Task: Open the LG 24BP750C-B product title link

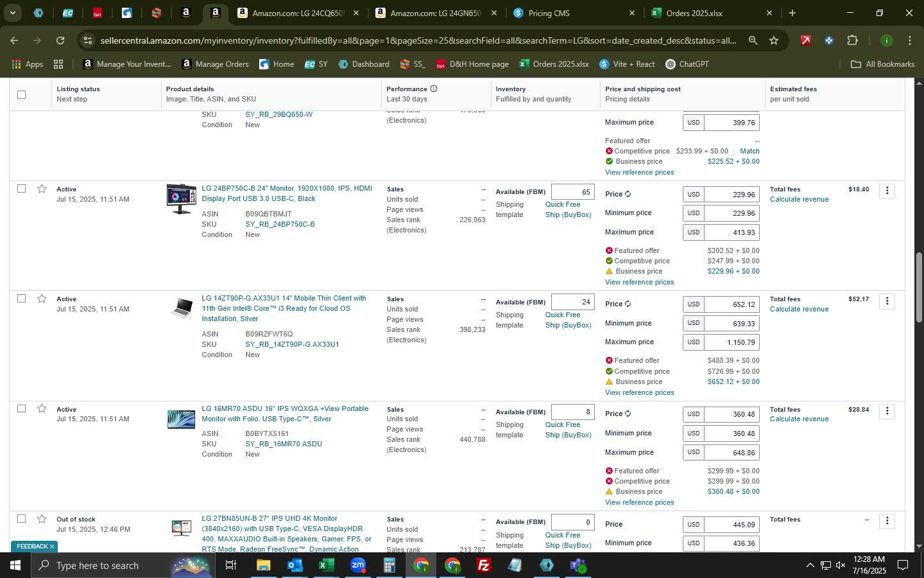Action: click(287, 193)
